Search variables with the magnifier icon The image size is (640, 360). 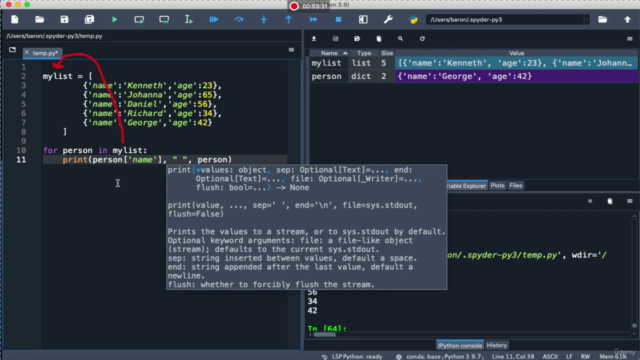pos(400,39)
